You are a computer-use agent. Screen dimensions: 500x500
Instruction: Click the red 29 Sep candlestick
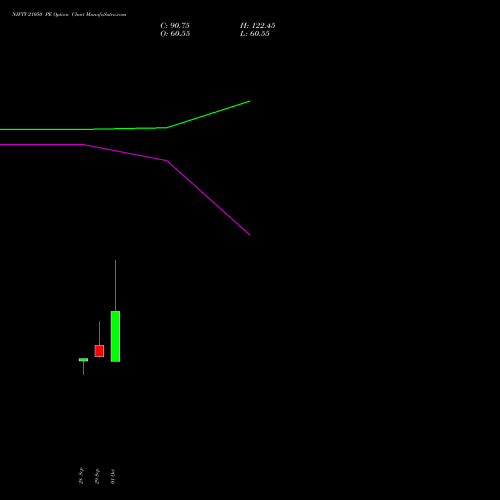point(99,351)
